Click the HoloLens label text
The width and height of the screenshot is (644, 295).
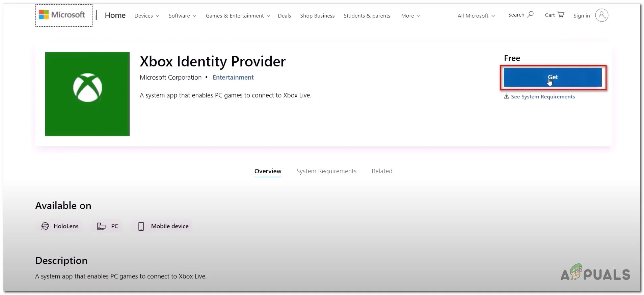coord(66,226)
